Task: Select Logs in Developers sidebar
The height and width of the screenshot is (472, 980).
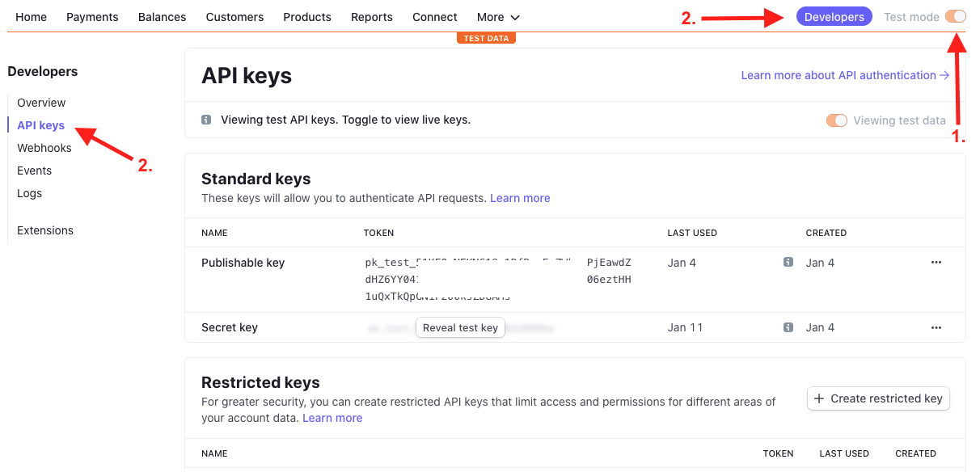Action: tap(30, 193)
